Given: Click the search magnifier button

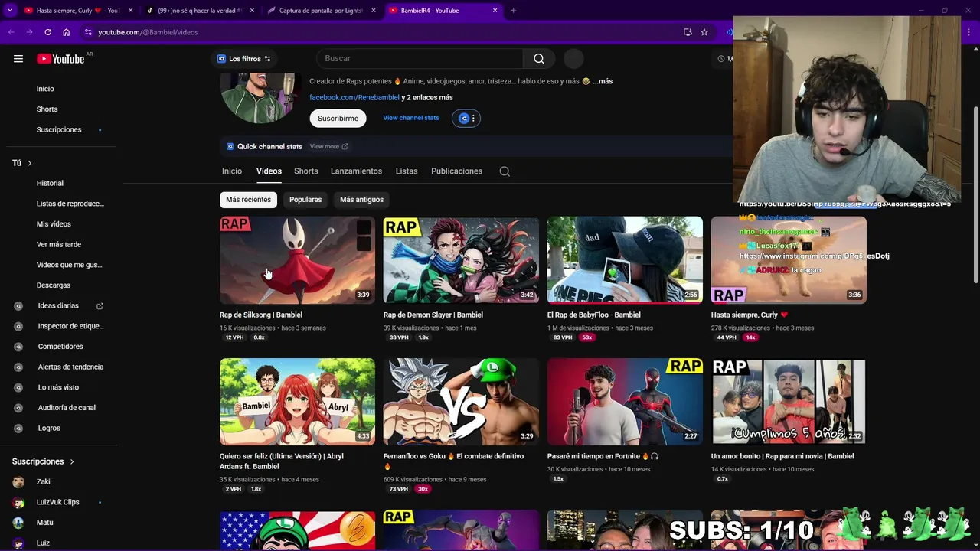Looking at the screenshot, I should point(539,59).
